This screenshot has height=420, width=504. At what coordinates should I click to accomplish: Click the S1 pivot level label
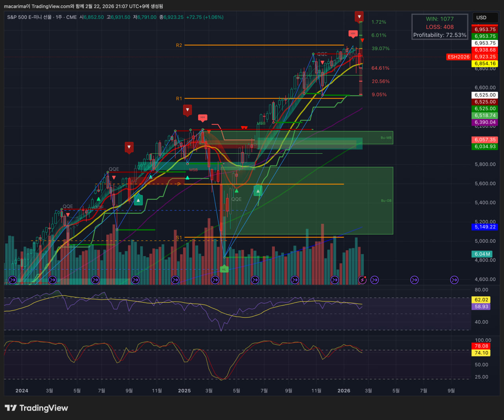tap(179, 238)
